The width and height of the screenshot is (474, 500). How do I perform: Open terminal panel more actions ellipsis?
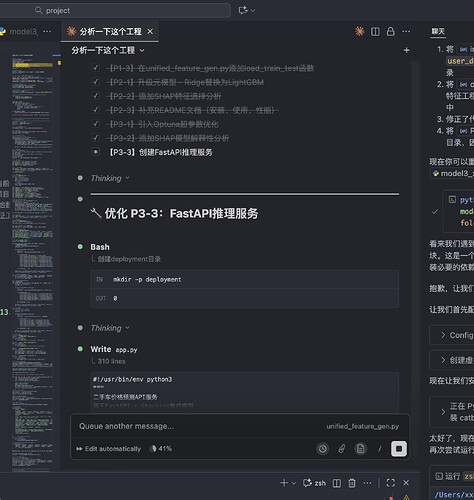tap(367, 483)
